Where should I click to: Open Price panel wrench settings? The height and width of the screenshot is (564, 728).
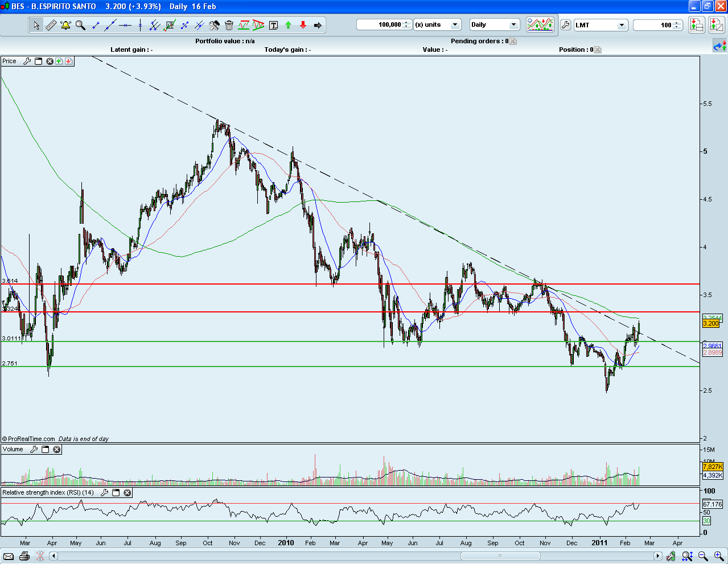tap(27, 61)
